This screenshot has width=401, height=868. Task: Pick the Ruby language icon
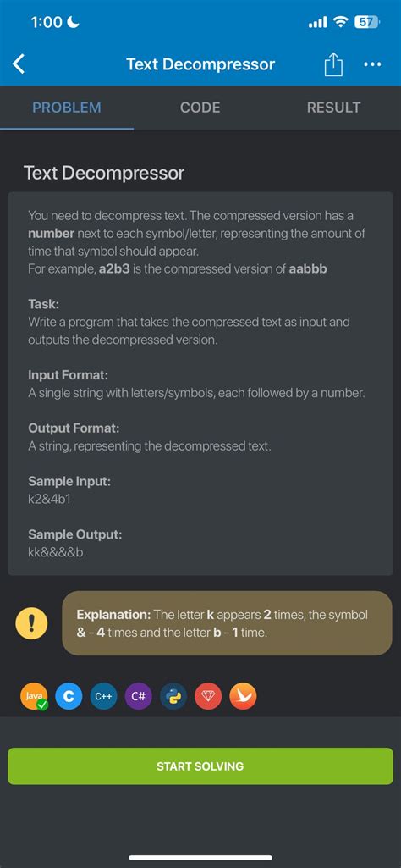pos(208,696)
